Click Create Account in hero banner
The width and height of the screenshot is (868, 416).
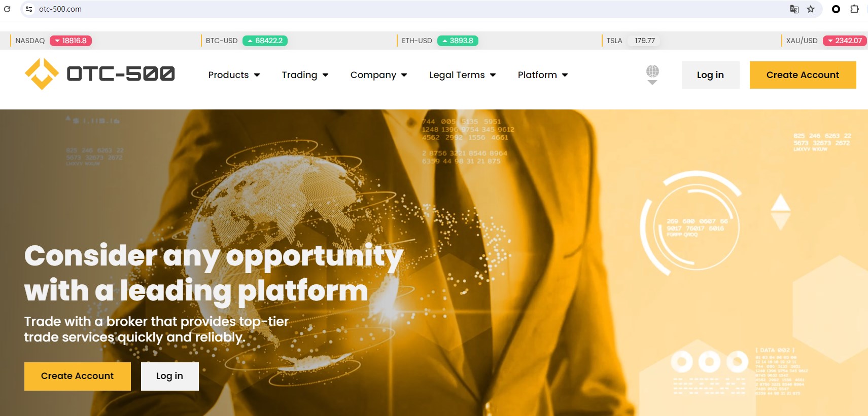pyautogui.click(x=78, y=376)
